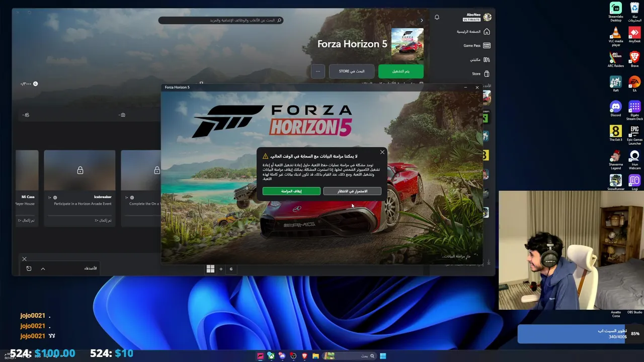The image size is (644, 362).
Task: Open the AboNeo profile avatar
Action: tap(487, 18)
